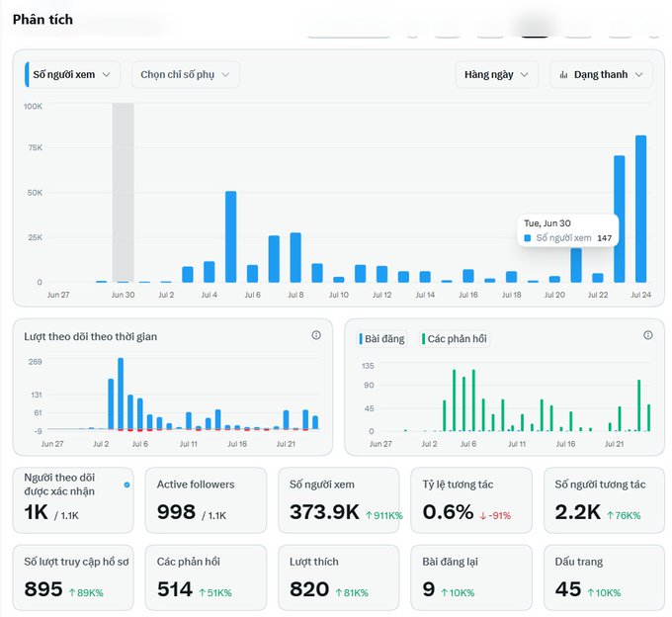The width and height of the screenshot is (672, 617).
Task: Open the Dạng thanh chart type dropdown
Action: [601, 74]
